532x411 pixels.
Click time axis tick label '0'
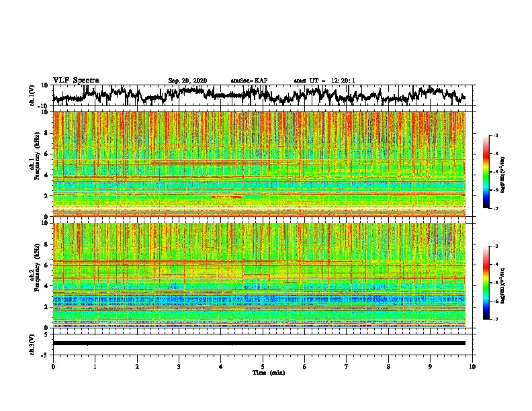(x=53, y=367)
